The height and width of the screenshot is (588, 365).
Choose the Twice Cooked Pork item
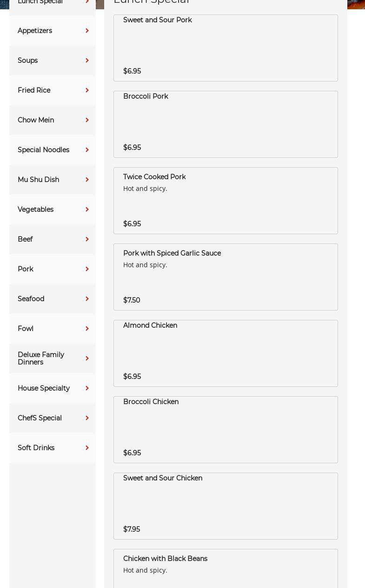[226, 201]
